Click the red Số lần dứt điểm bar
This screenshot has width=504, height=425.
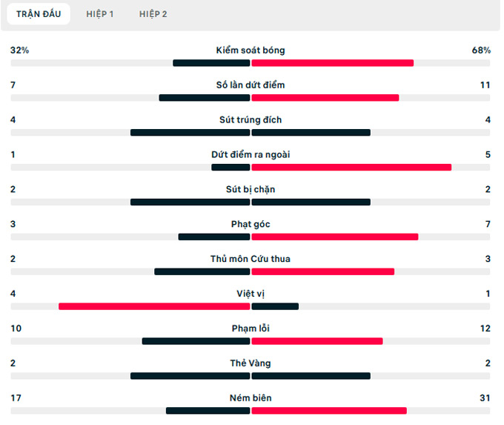tap(325, 98)
